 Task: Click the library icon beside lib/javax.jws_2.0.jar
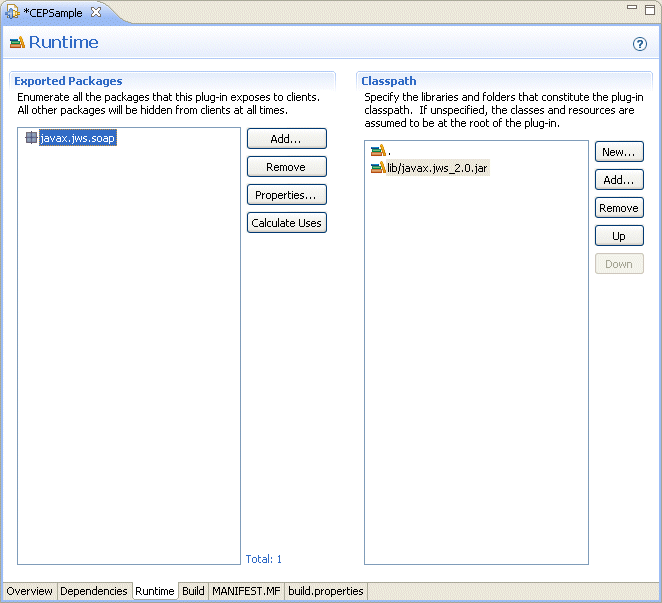(x=378, y=168)
